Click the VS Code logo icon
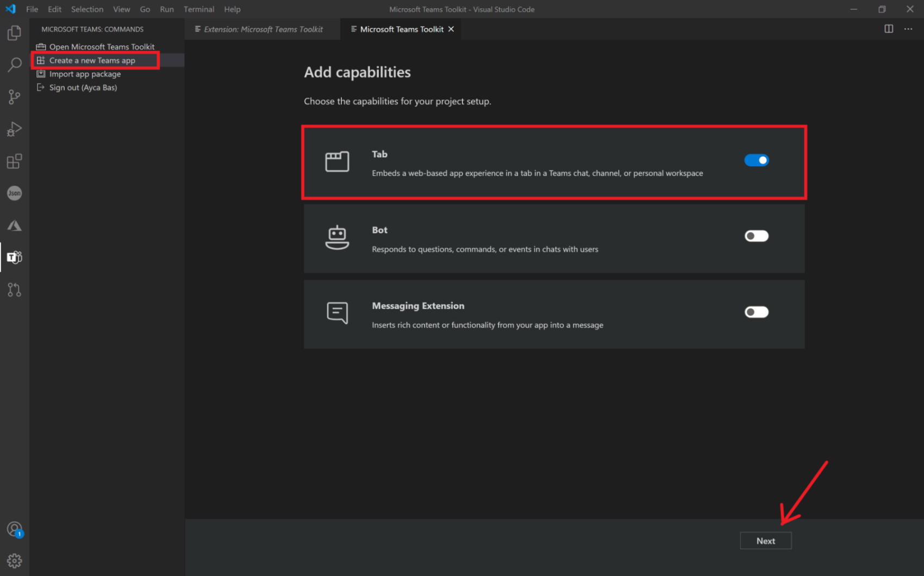Image resolution: width=924 pixels, height=576 pixels. 10,9
